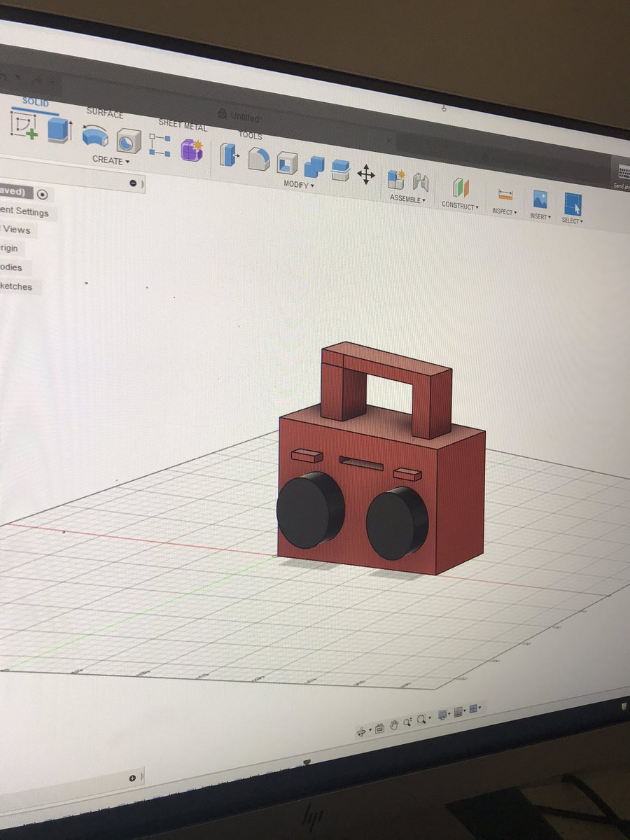Open the Viewports dropdown arrow

tap(479, 707)
